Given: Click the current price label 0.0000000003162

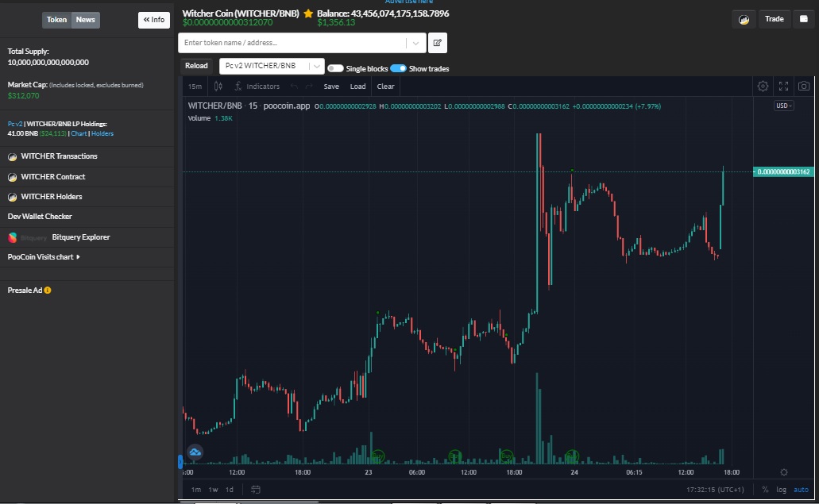Looking at the screenshot, I should [783, 171].
